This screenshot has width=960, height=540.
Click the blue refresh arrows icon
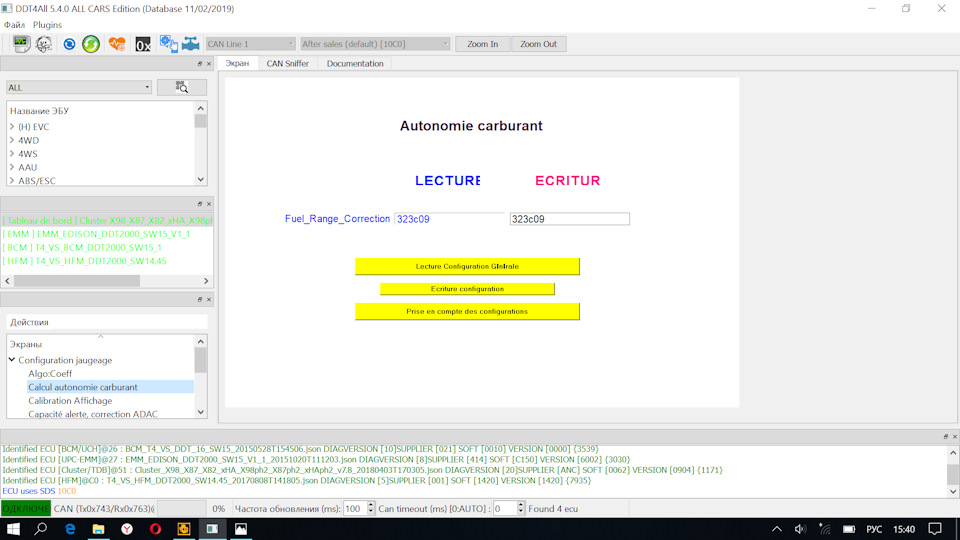[69, 44]
